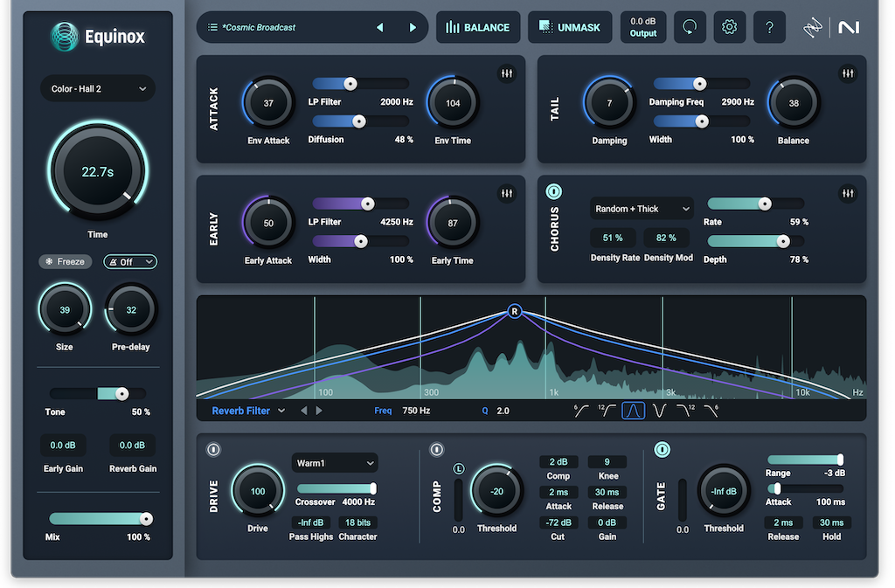Click the undo history loop icon
Screen dimensions: 895x588
pyautogui.click(x=690, y=27)
